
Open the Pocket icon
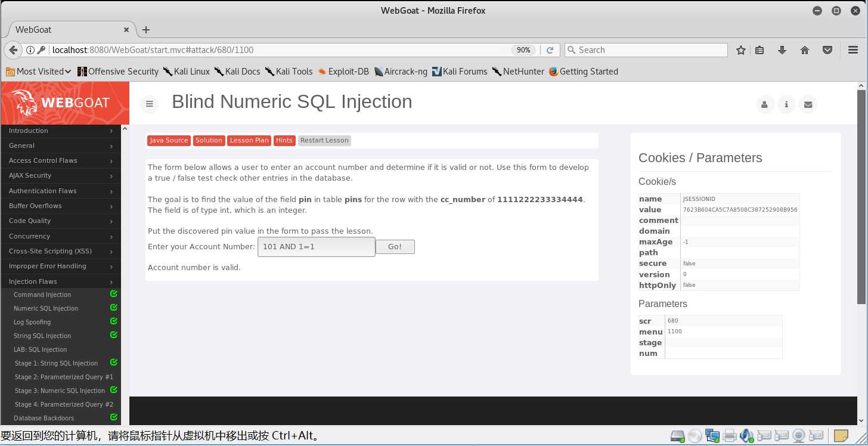[x=827, y=50]
